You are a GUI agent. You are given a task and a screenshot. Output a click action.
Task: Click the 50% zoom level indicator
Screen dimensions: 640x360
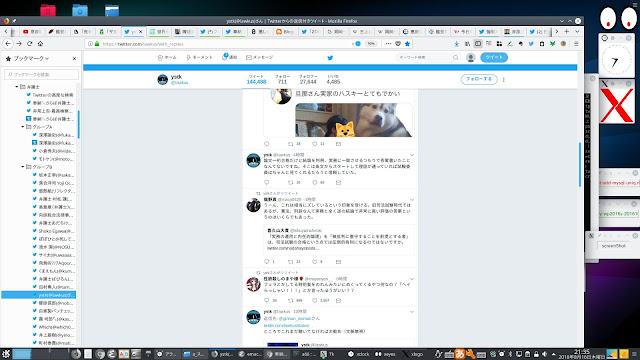(x=371, y=44)
